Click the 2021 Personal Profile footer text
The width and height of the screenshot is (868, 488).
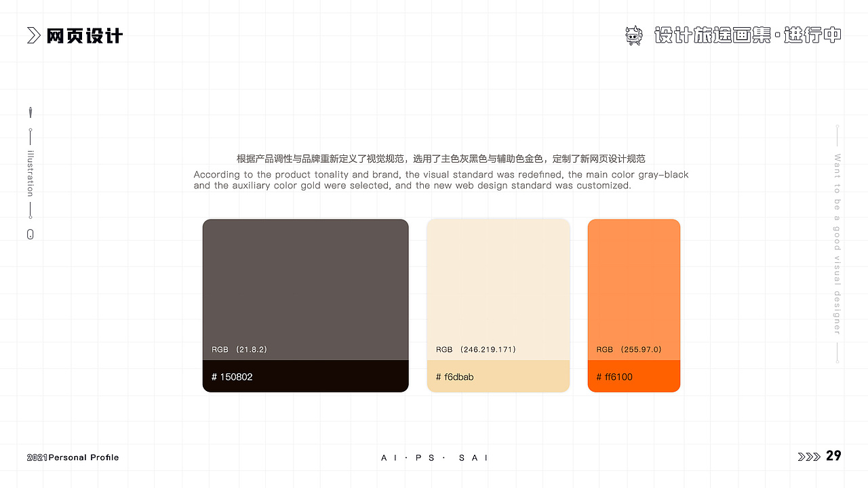click(x=73, y=457)
